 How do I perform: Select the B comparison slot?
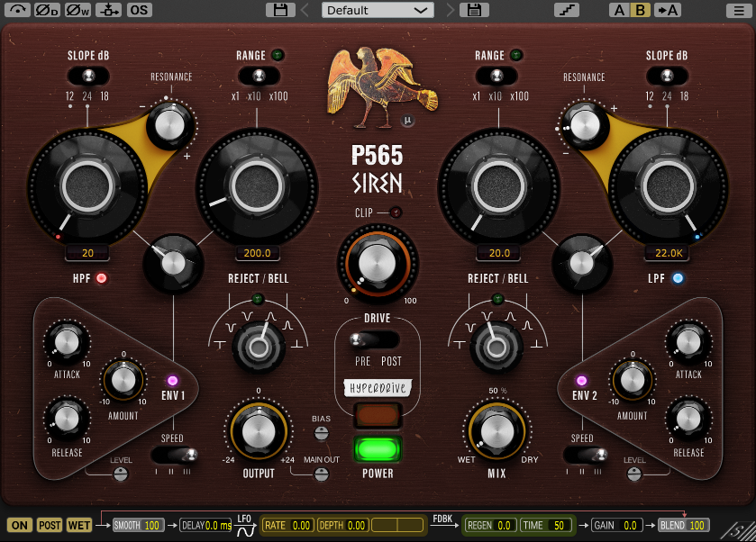tap(641, 10)
